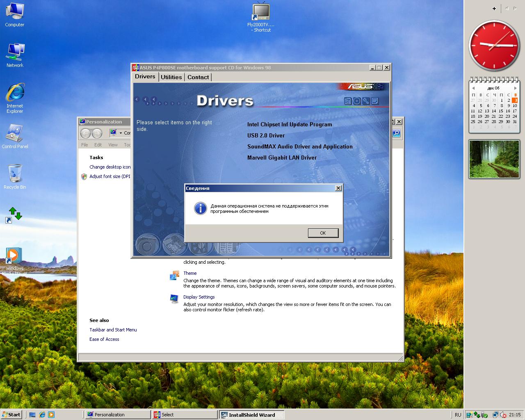Click the file list notes icon
This screenshot has height=420, width=525.
click(375, 101)
